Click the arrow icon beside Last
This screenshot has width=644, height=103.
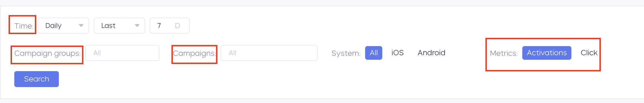click(137, 26)
